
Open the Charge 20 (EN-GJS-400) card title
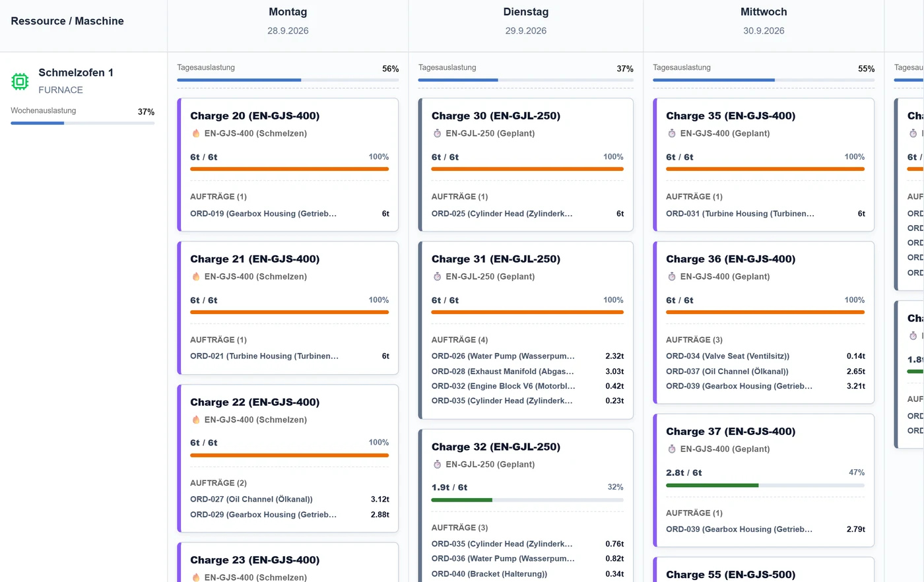coord(255,116)
